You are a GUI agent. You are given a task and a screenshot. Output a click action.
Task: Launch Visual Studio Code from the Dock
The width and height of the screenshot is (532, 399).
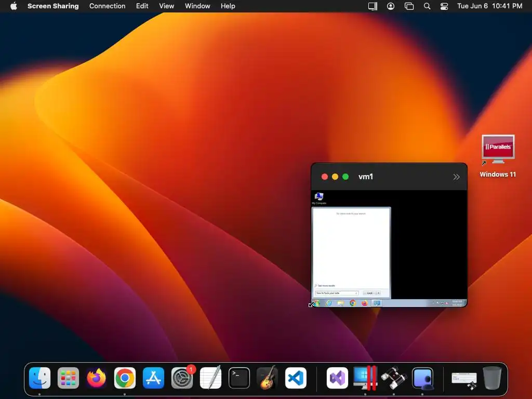(x=296, y=378)
